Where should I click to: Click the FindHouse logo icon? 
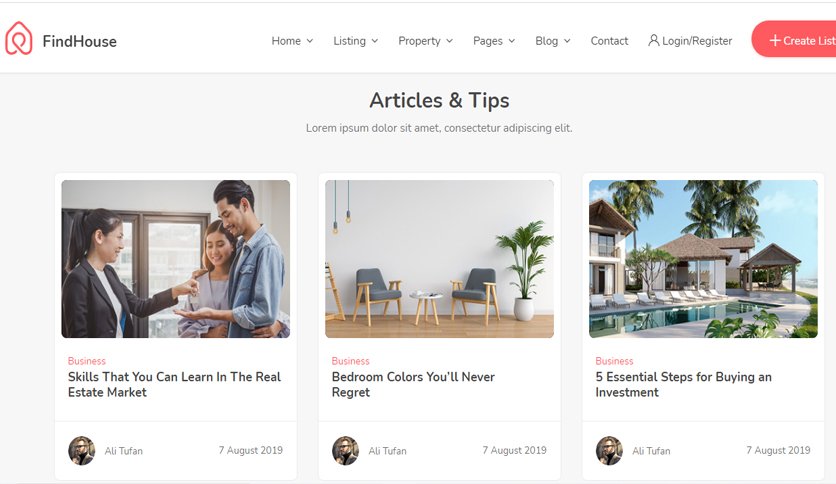(19, 38)
